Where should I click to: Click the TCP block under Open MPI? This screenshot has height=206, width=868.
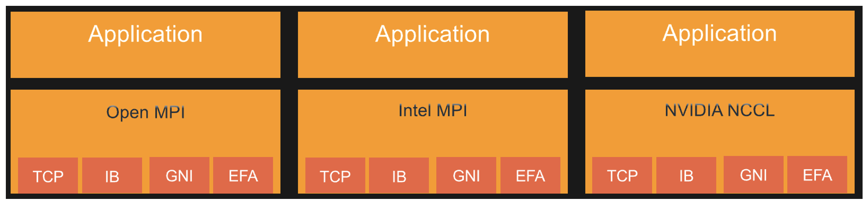click(48, 176)
